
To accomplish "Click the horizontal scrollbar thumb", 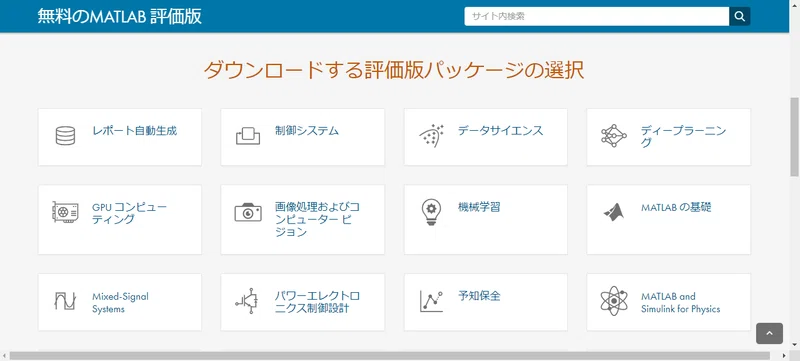I will [389, 355].
